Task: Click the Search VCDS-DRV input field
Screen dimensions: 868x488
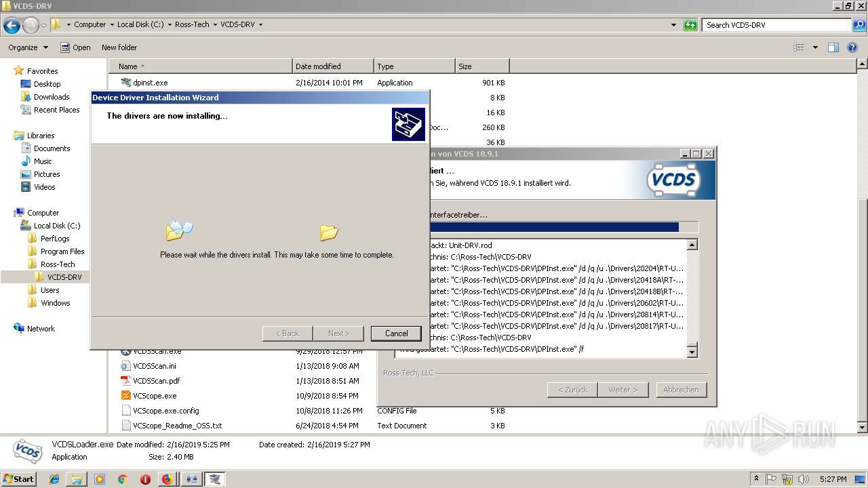Action: coord(777,25)
